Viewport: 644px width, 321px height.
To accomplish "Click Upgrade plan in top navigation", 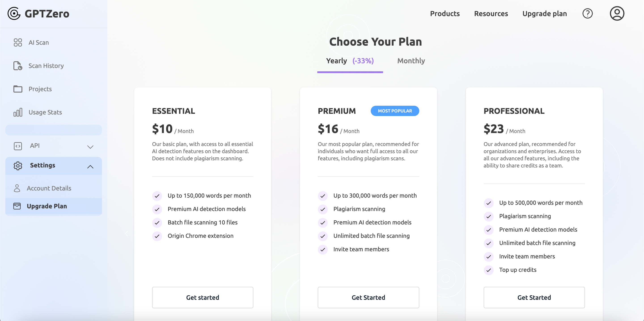I will click(x=544, y=13).
